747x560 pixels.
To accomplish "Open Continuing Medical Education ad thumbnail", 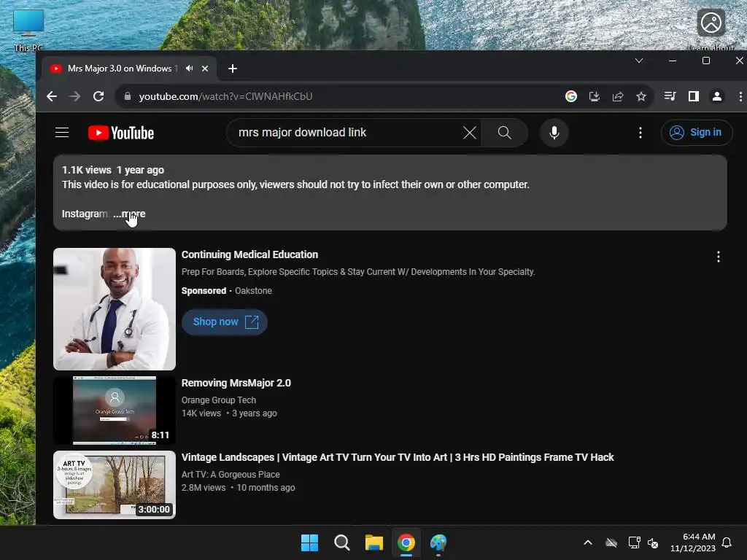I will click(x=115, y=309).
